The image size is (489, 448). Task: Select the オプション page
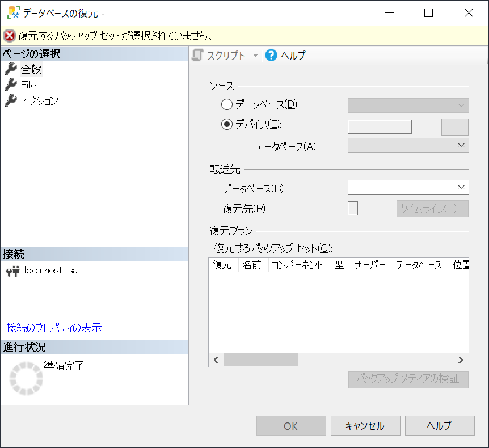[39, 100]
